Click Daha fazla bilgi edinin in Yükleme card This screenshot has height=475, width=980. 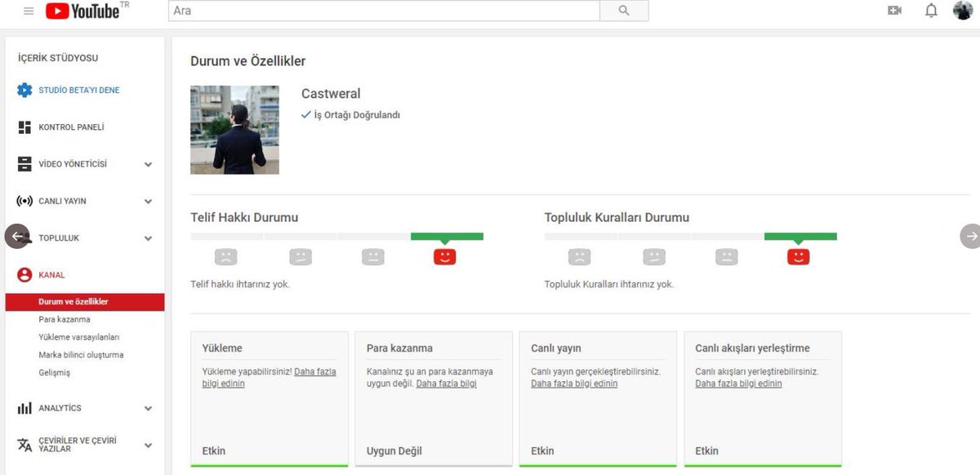[269, 378]
